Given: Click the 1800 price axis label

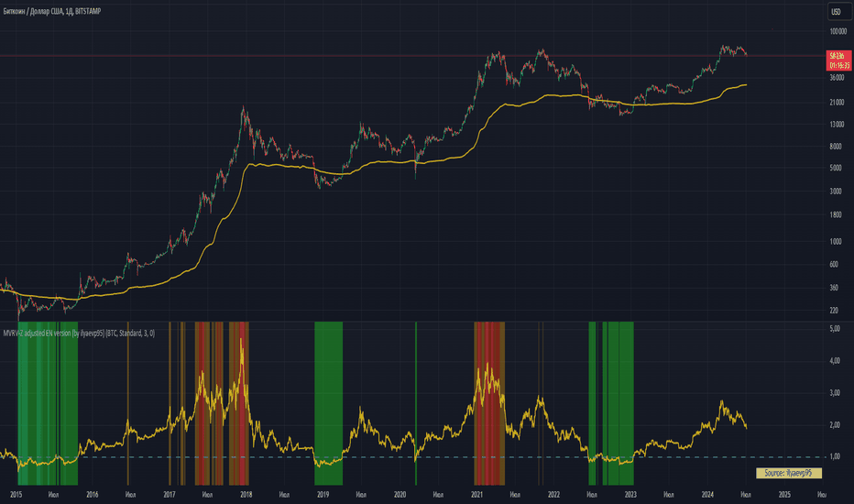Looking at the screenshot, I should 836,214.
